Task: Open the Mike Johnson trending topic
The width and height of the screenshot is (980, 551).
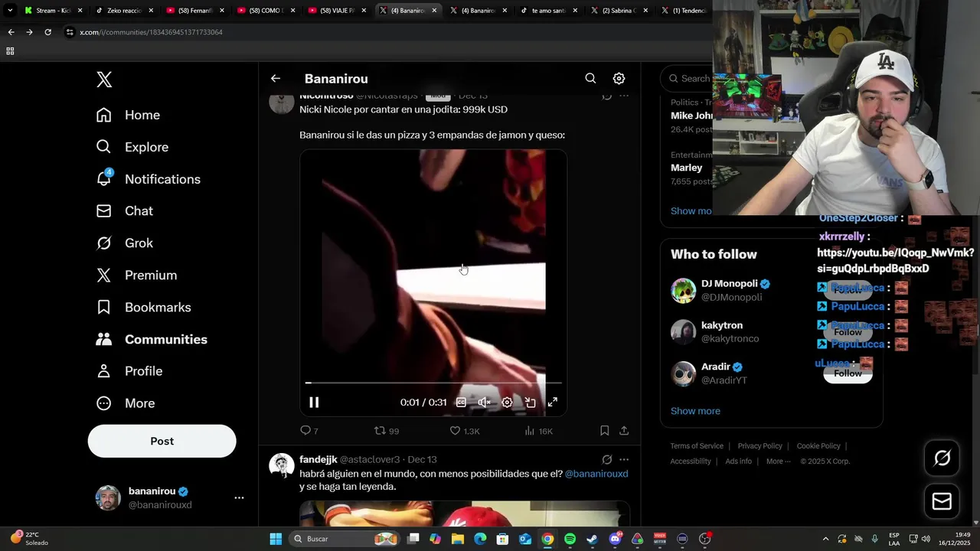Action: click(691, 116)
